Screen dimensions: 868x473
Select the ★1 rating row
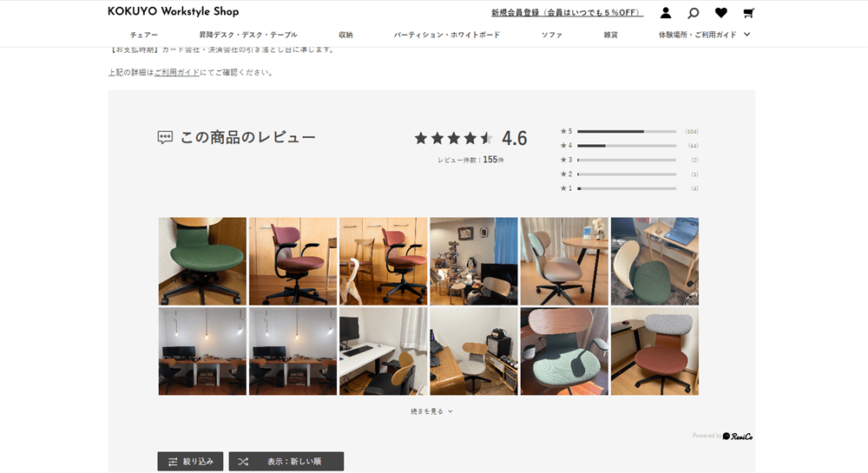coord(628,188)
